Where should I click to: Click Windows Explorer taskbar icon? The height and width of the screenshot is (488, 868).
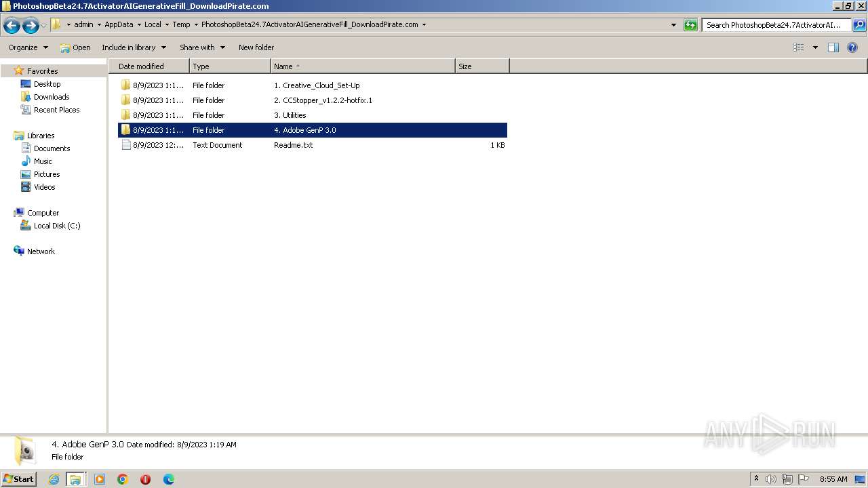coord(75,479)
